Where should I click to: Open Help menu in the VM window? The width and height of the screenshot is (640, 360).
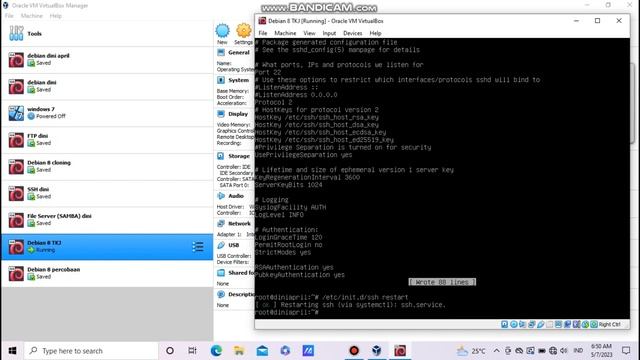pos(375,33)
